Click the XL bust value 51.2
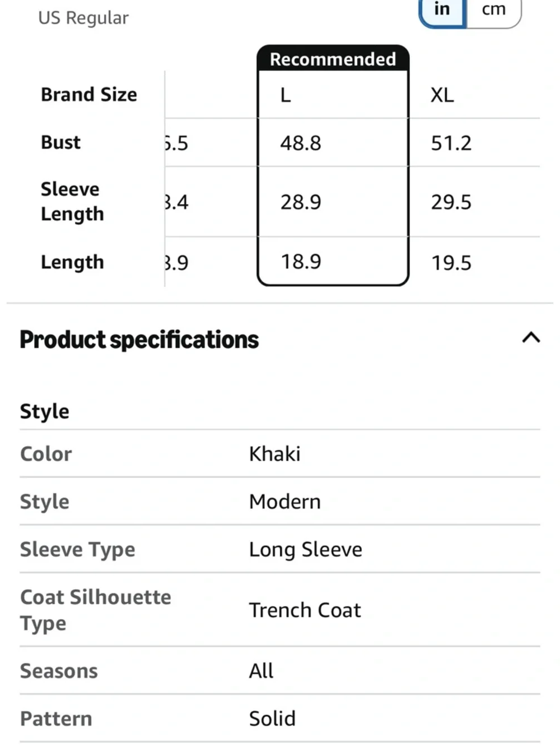Screen dimensions: 560x747 click(x=451, y=143)
